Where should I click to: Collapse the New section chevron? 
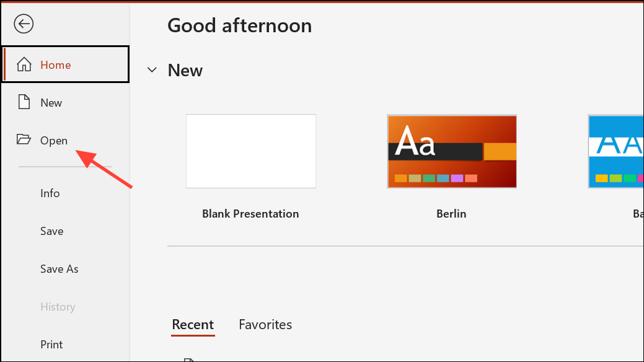pos(152,70)
